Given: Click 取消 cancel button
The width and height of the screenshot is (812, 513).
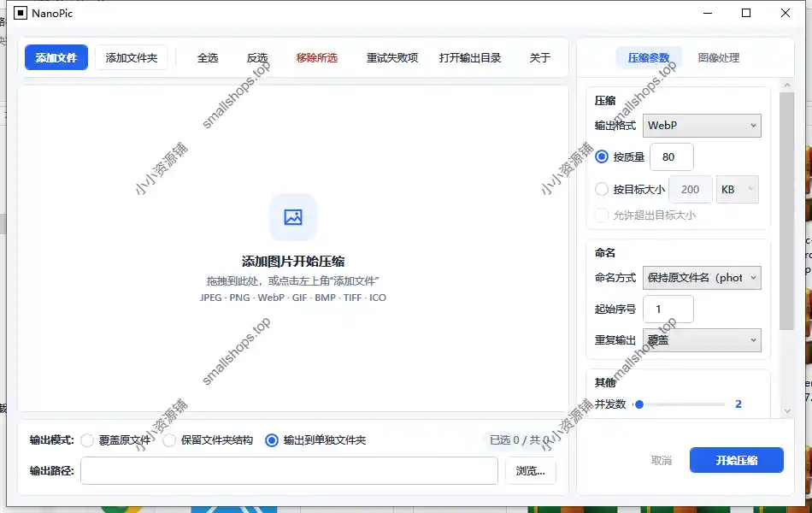Looking at the screenshot, I should coord(662,460).
